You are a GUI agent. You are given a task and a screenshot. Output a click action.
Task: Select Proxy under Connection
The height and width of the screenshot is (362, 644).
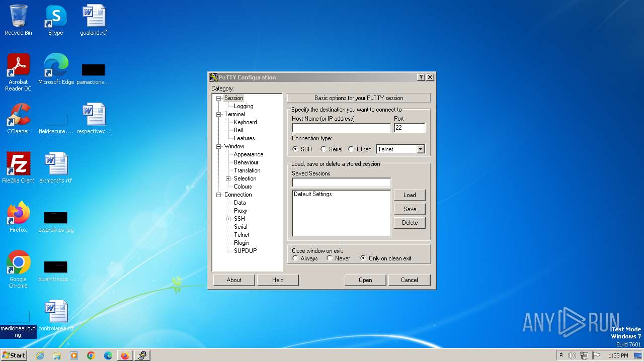(x=240, y=211)
